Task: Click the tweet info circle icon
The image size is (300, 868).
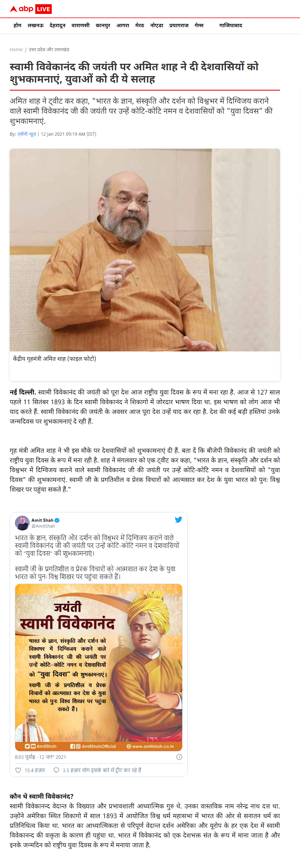Action: coord(180,757)
